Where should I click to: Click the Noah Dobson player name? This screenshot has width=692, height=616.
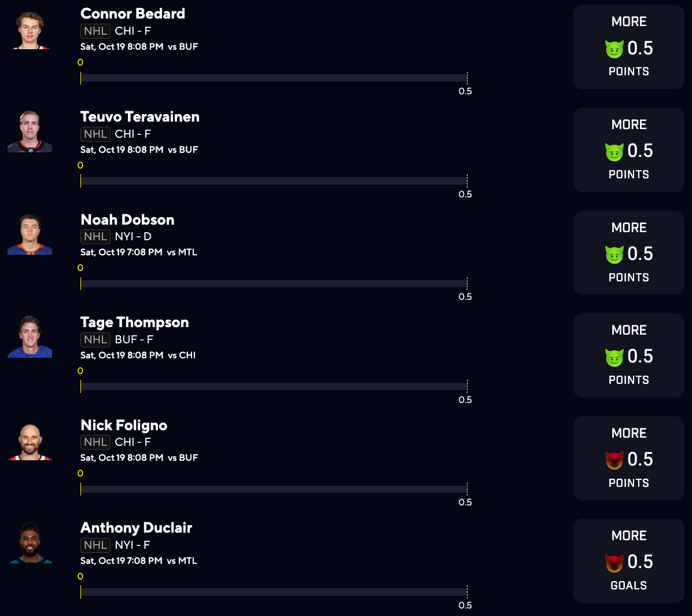click(x=127, y=220)
